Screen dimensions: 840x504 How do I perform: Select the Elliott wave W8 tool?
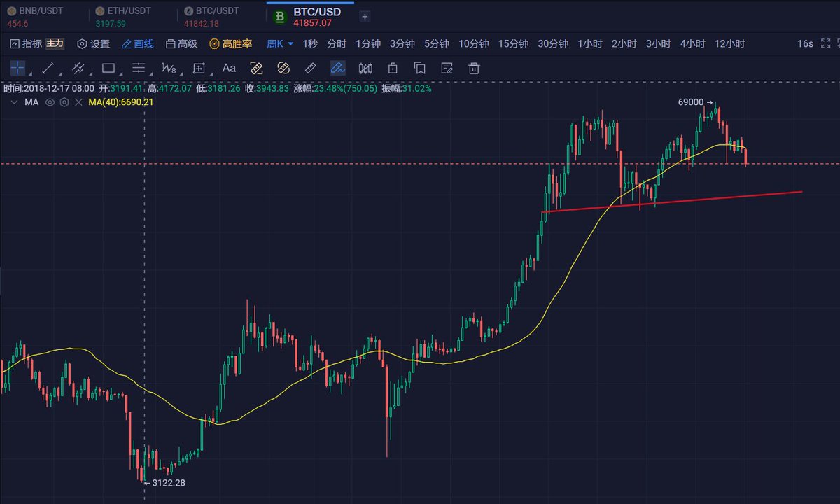click(169, 68)
